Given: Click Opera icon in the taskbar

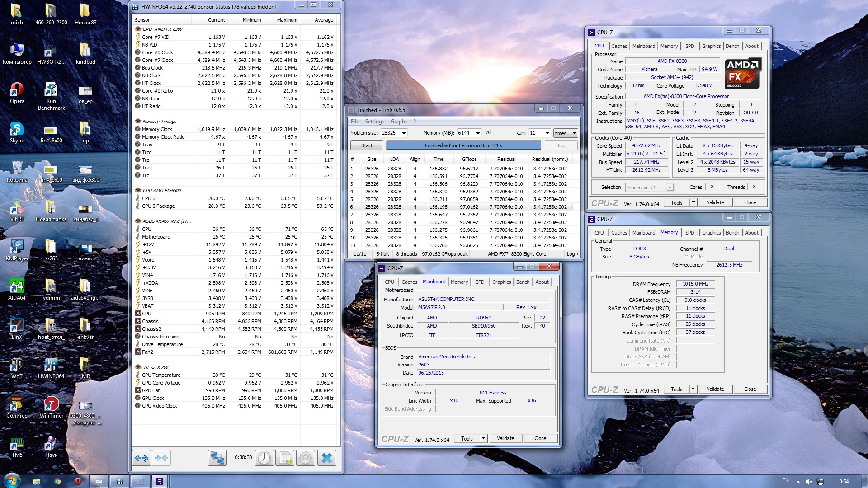Looking at the screenshot, I should tap(78, 481).
